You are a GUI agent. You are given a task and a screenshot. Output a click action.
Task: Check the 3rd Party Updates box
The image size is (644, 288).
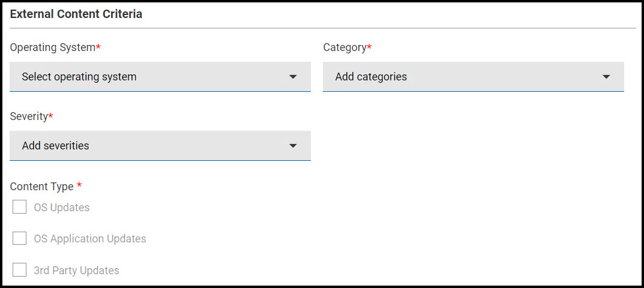[20, 270]
